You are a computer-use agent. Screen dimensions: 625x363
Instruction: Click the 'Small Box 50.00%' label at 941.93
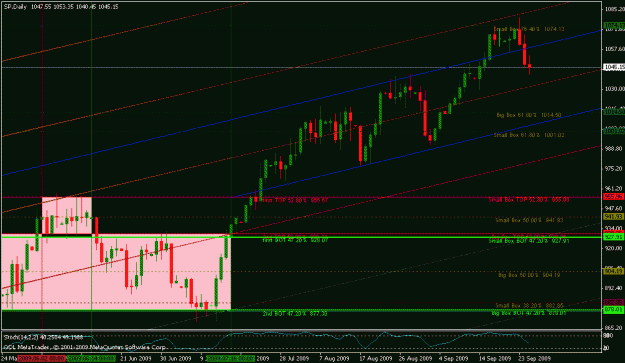click(529, 220)
